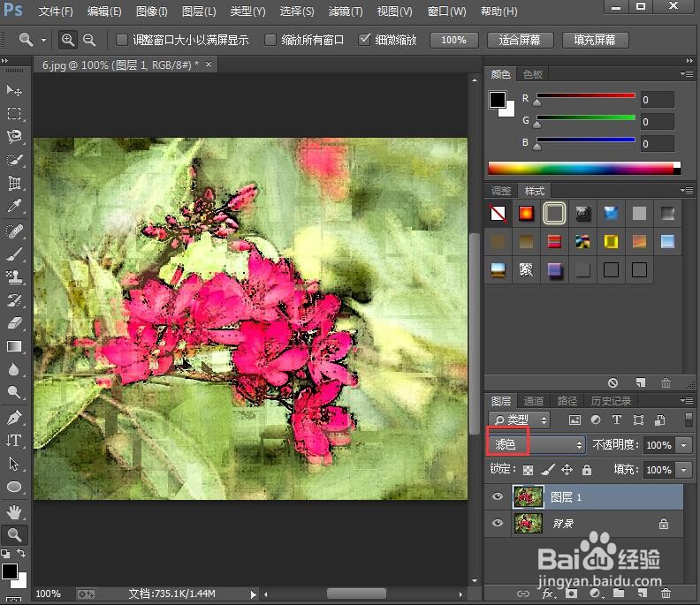
Task: Click the add layer mask icon
Action: point(572,594)
